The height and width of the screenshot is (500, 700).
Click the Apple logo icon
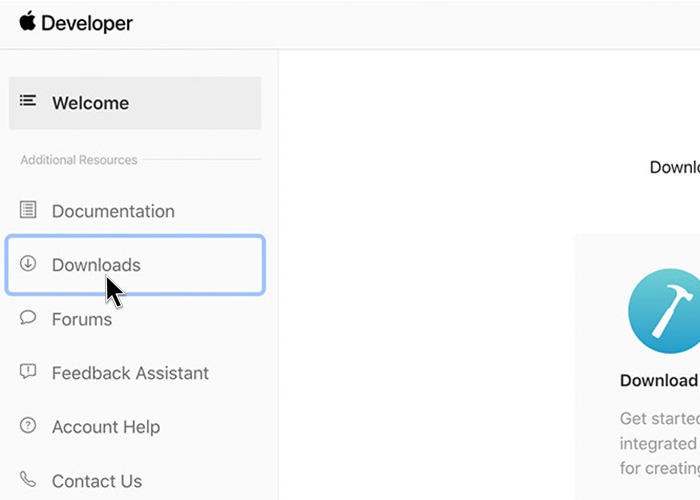coord(27,22)
